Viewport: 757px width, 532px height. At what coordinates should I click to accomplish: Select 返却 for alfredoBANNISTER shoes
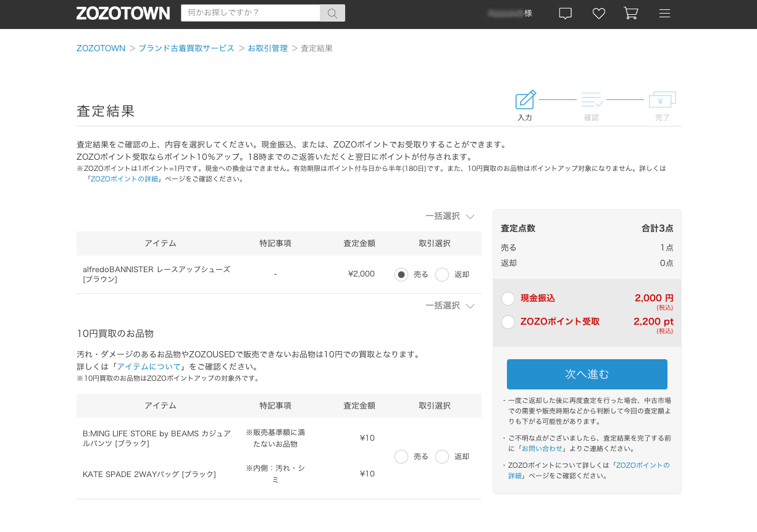(x=442, y=275)
